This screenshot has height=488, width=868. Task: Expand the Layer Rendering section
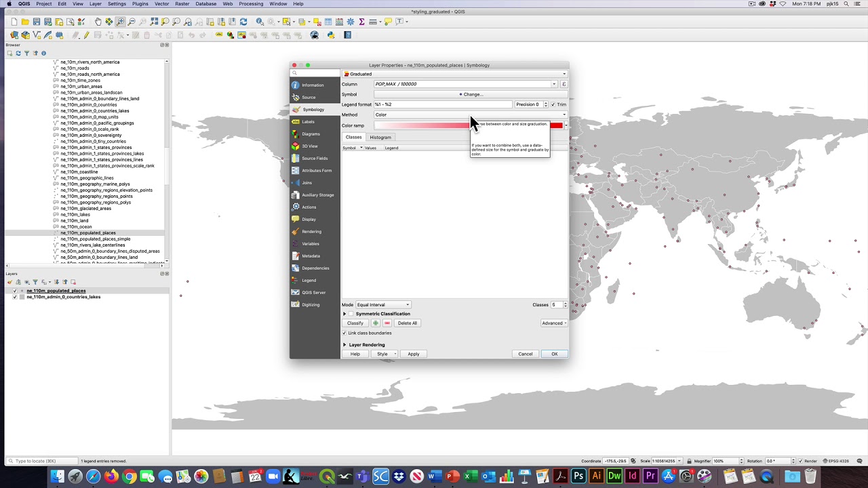[344, 345]
